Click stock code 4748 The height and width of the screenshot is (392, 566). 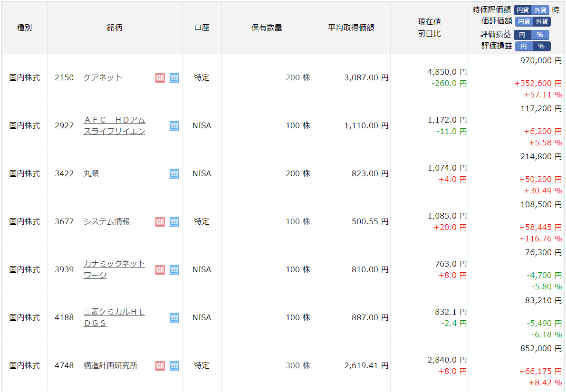pos(64,366)
